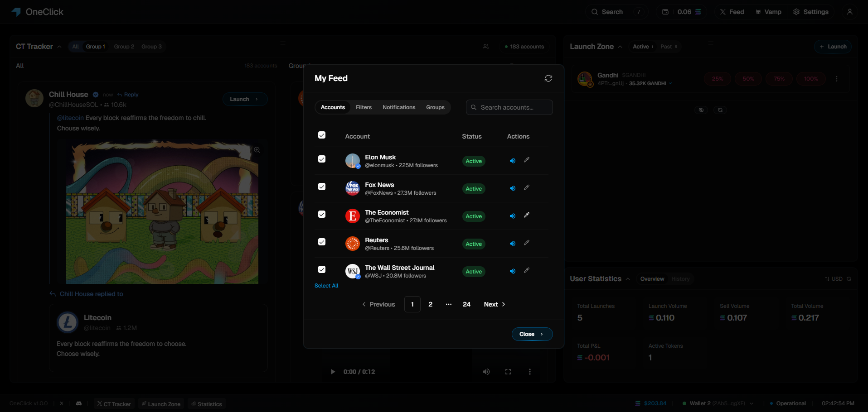This screenshot has height=412, width=868.
Task: Toggle the select-all header checkbox
Action: (x=322, y=135)
